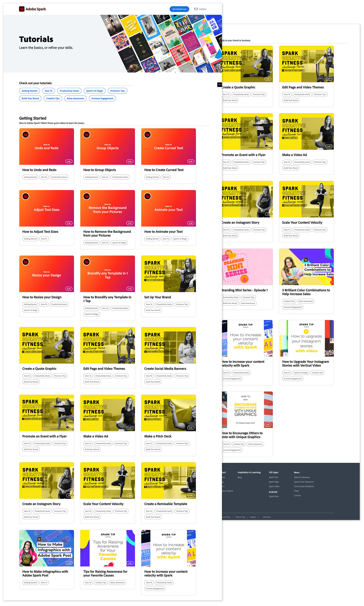Open the Press link in footer
Viewport: 364px width, 606px height.
(296, 491)
